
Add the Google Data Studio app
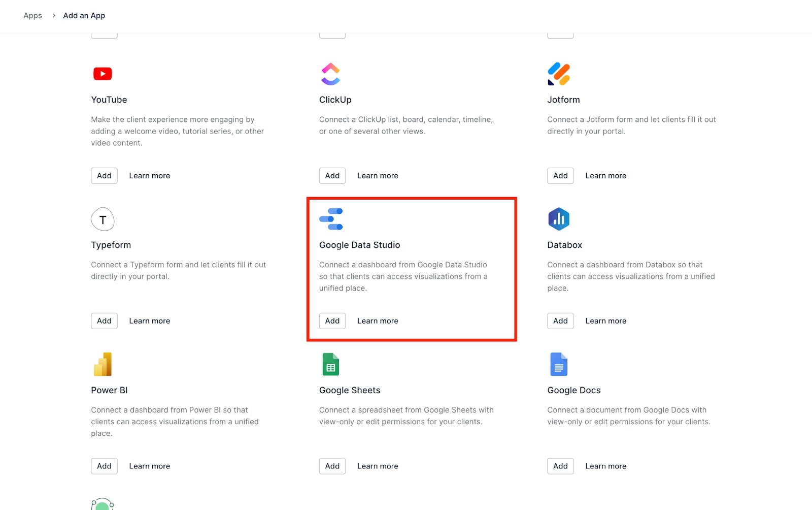(x=332, y=321)
